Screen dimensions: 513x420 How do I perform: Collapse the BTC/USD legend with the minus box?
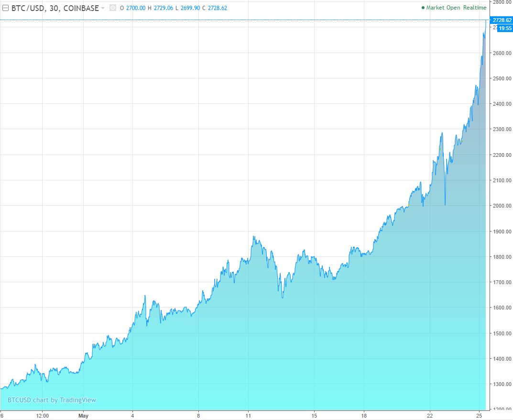(x=5, y=8)
